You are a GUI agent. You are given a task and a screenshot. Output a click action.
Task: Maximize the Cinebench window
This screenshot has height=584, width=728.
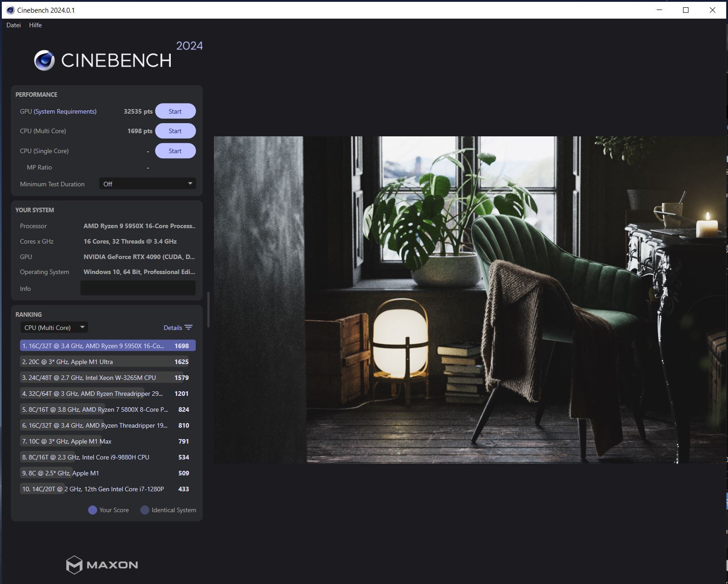686,10
